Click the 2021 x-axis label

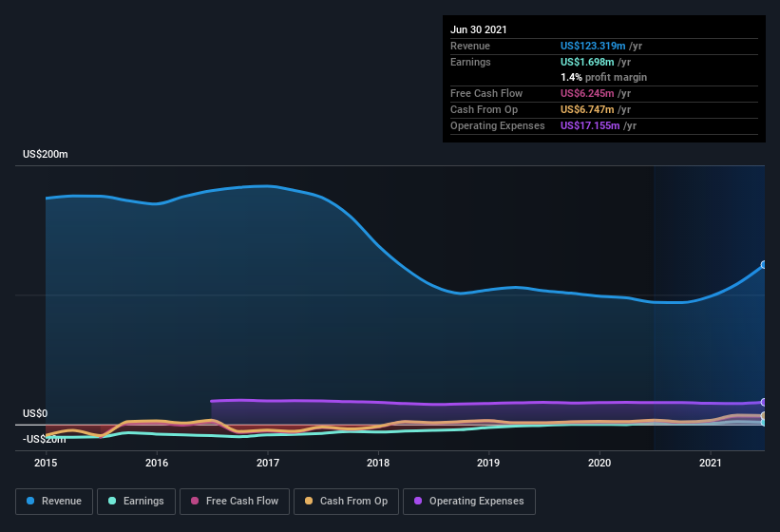point(711,463)
